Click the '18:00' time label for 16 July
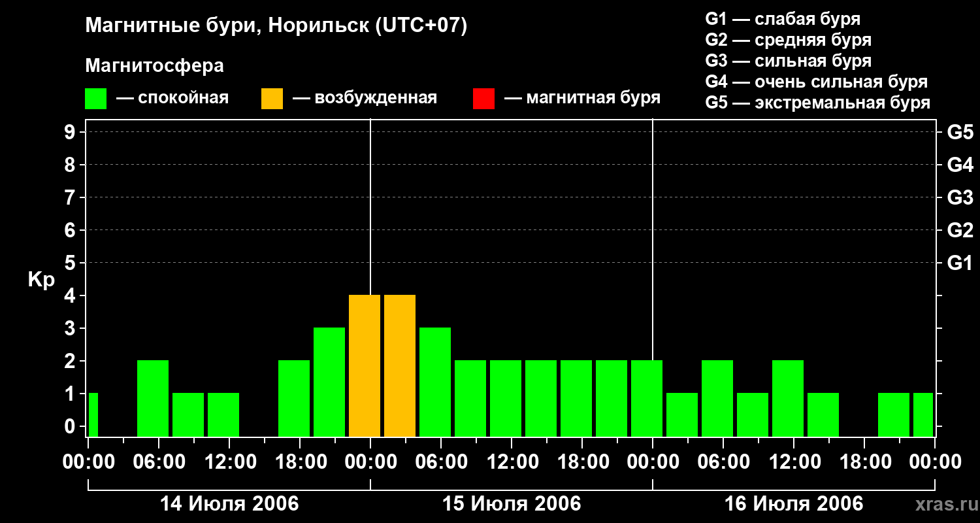The height and width of the screenshot is (523, 980). [864, 462]
